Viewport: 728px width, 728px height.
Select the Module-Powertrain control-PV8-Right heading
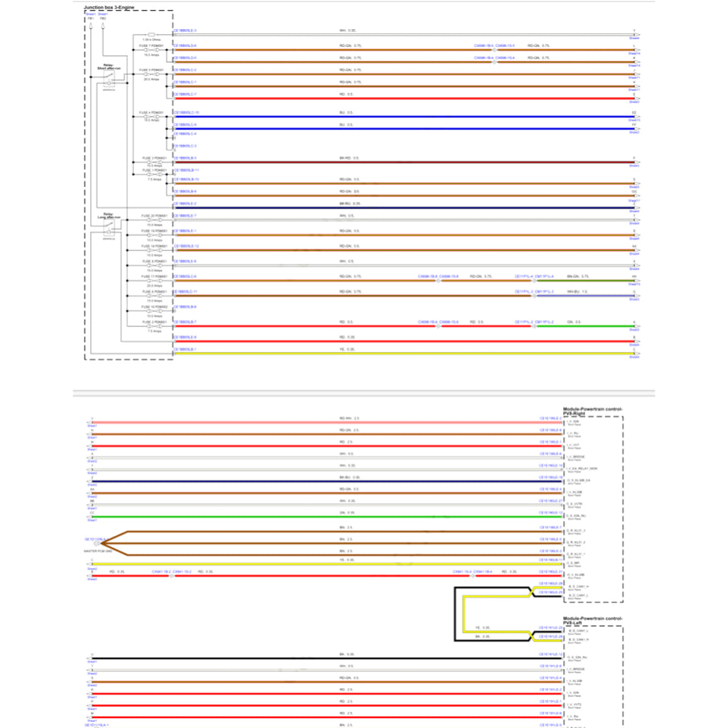(592, 411)
